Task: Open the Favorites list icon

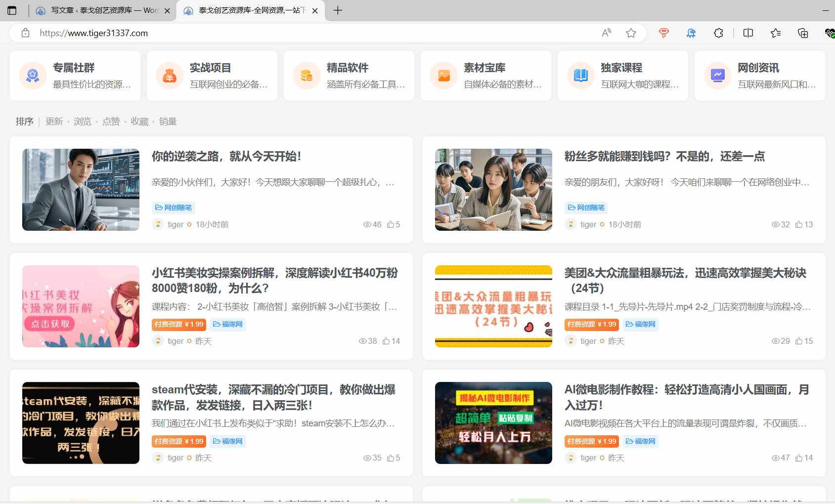Action: pyautogui.click(x=776, y=33)
